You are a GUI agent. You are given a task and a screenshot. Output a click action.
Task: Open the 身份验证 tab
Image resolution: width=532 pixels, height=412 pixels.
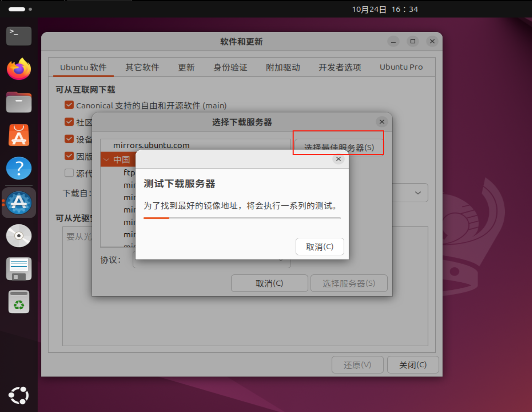[230, 67]
